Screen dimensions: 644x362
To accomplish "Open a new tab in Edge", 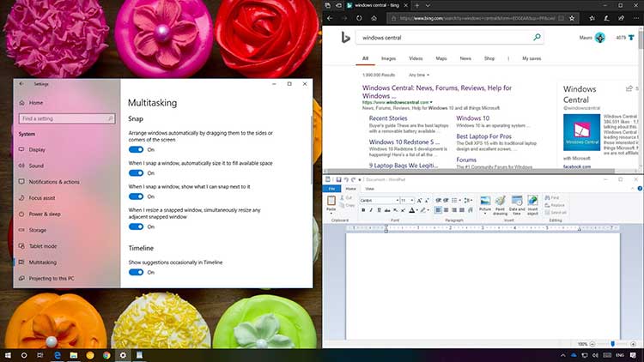I will tap(416, 5).
